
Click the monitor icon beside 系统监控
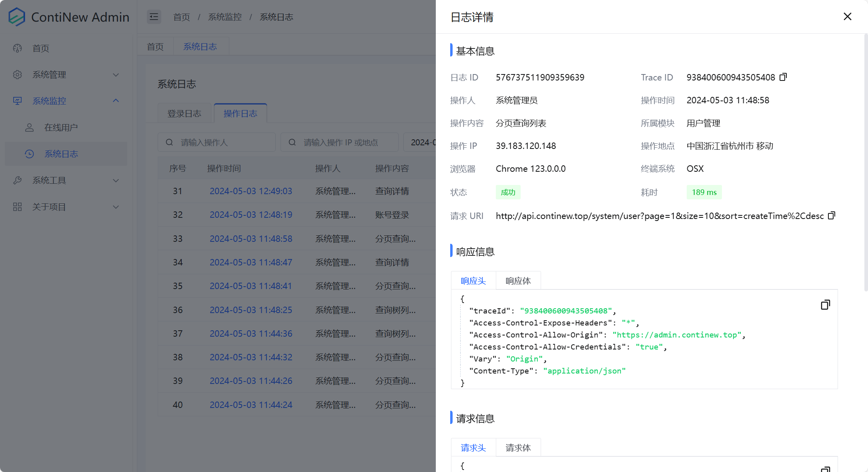tap(17, 101)
